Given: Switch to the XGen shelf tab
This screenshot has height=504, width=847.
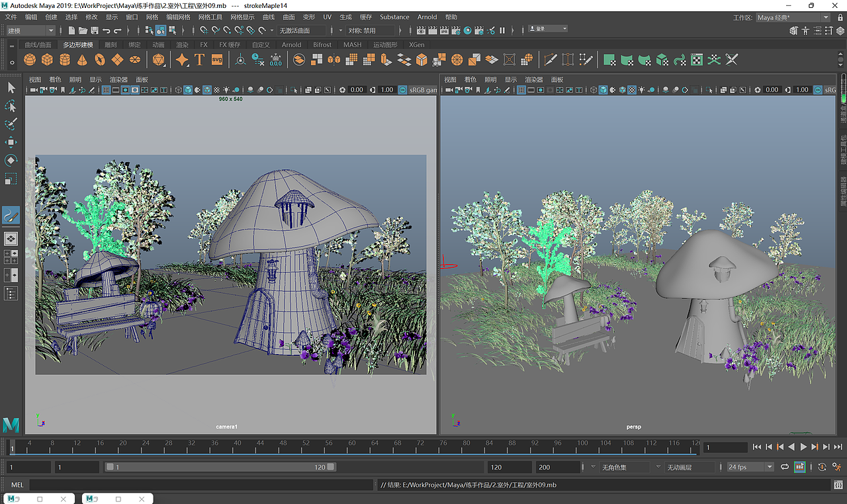Looking at the screenshot, I should 417,45.
